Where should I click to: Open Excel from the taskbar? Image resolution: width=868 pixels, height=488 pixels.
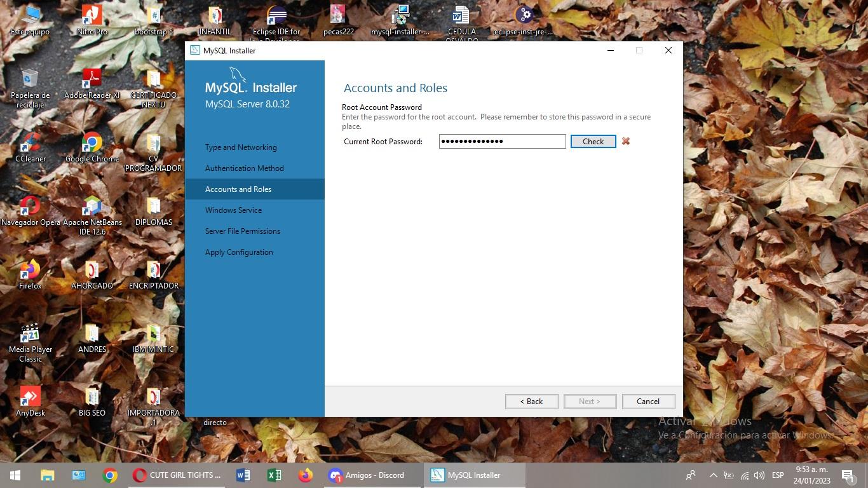point(274,475)
